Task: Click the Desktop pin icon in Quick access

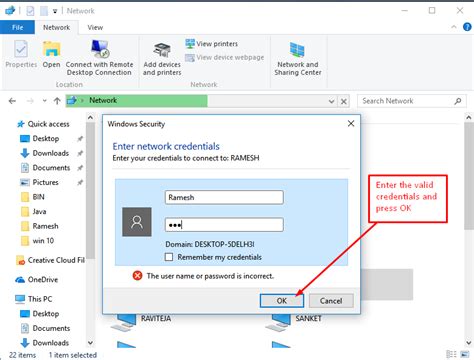Action: pos(80,139)
